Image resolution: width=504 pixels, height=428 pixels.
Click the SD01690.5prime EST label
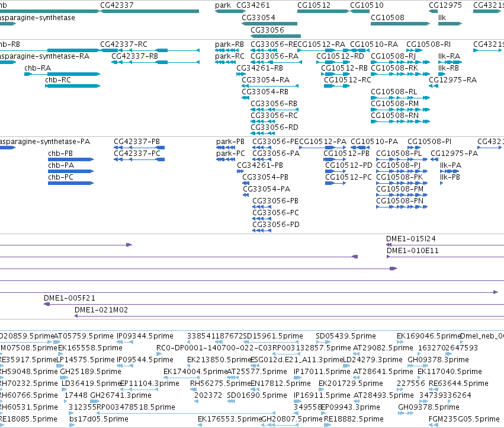tap(257, 395)
